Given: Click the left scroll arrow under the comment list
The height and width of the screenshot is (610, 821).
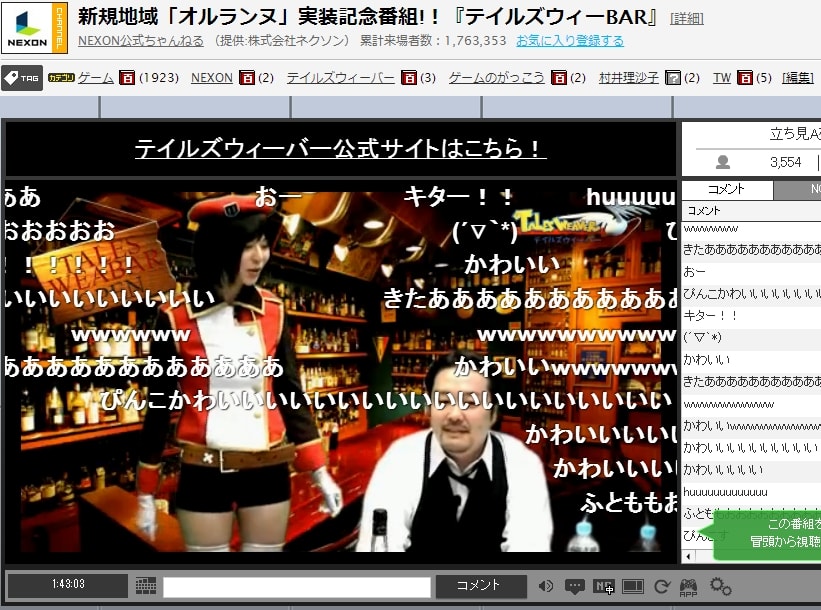Looking at the screenshot, I should 688,557.
